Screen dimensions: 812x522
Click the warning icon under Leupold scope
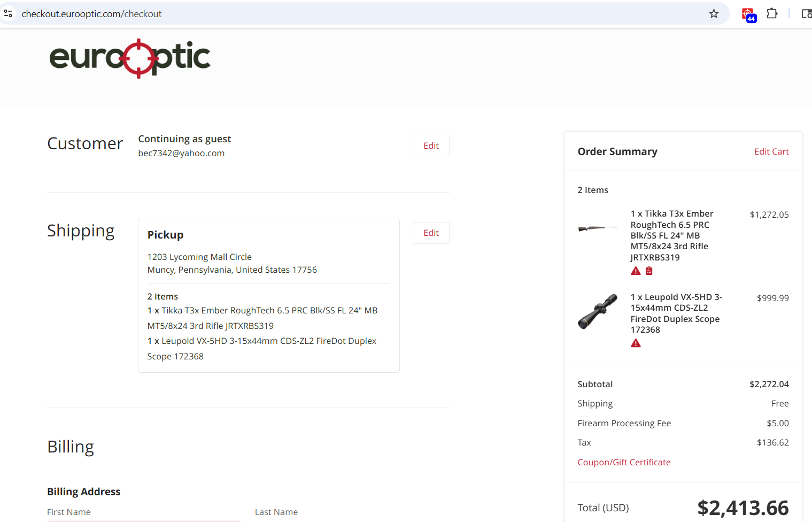[636, 343]
